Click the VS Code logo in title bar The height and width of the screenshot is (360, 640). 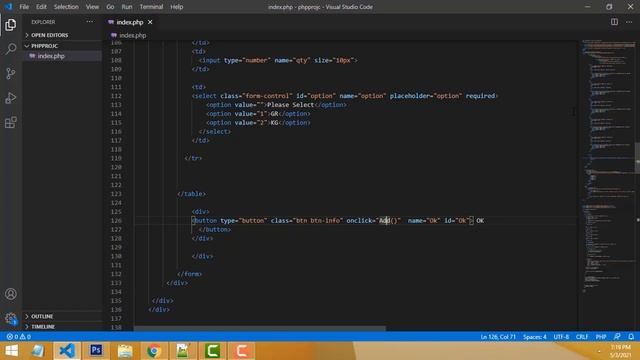click(8, 7)
